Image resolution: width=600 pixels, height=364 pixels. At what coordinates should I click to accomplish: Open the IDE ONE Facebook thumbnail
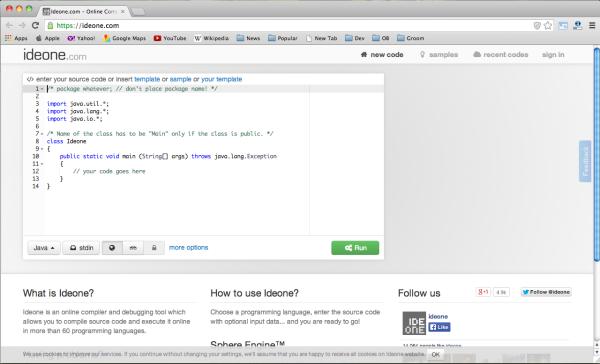coord(414,323)
